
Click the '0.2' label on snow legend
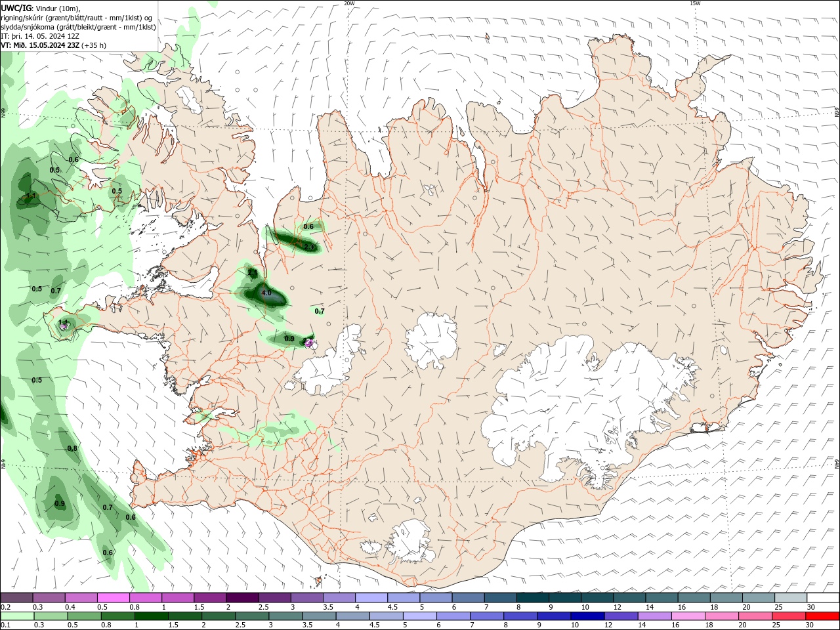pos(5,607)
